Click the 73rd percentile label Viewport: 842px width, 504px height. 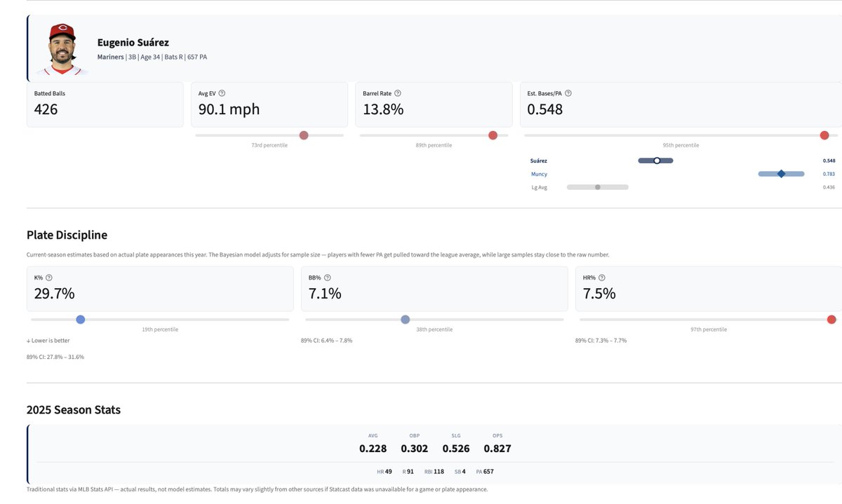pos(269,145)
